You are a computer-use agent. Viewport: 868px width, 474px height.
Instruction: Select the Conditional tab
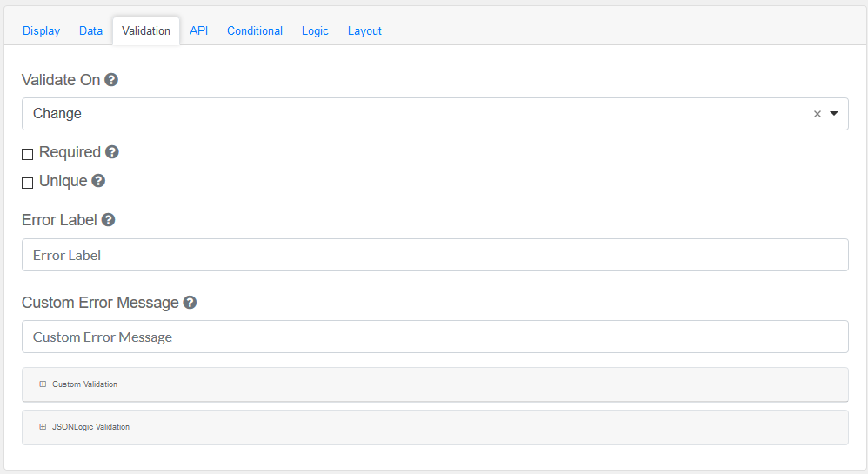[255, 31]
